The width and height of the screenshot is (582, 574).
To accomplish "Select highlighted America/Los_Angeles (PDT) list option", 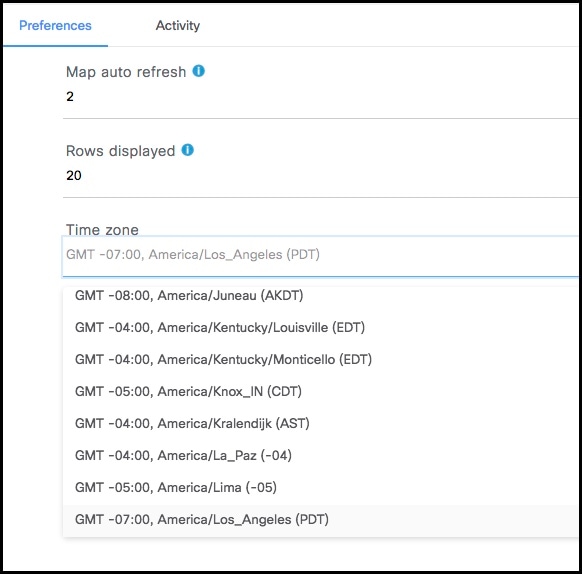I will [x=321, y=520].
